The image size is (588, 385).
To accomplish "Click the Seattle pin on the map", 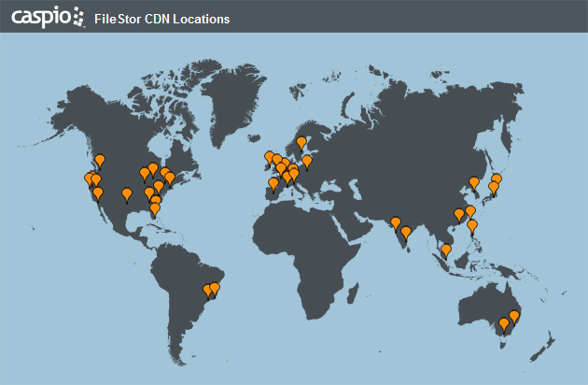I will [x=100, y=160].
